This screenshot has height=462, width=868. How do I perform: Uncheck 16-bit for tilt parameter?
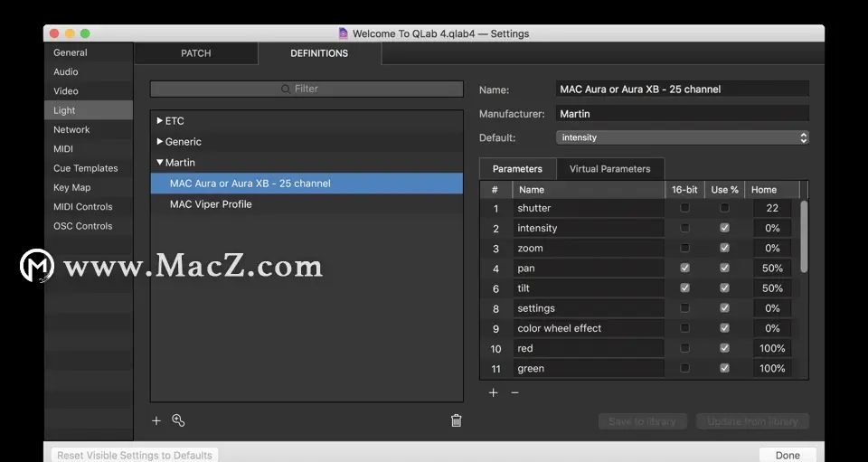click(684, 288)
